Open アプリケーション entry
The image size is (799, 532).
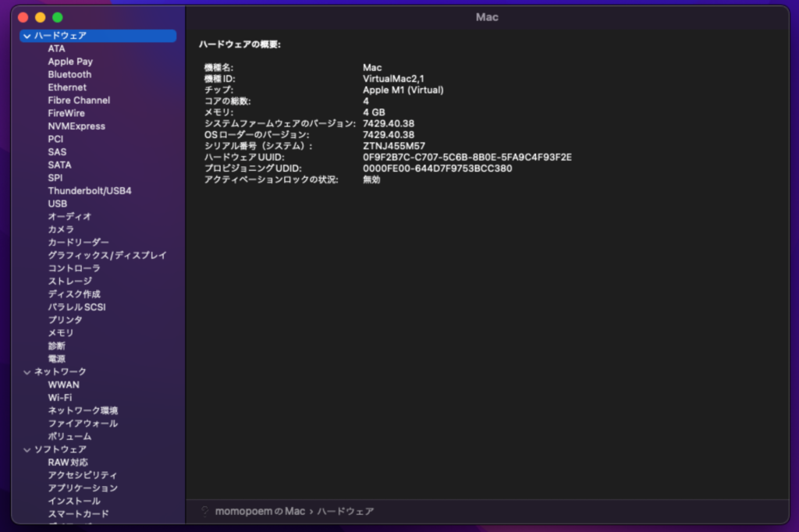83,488
